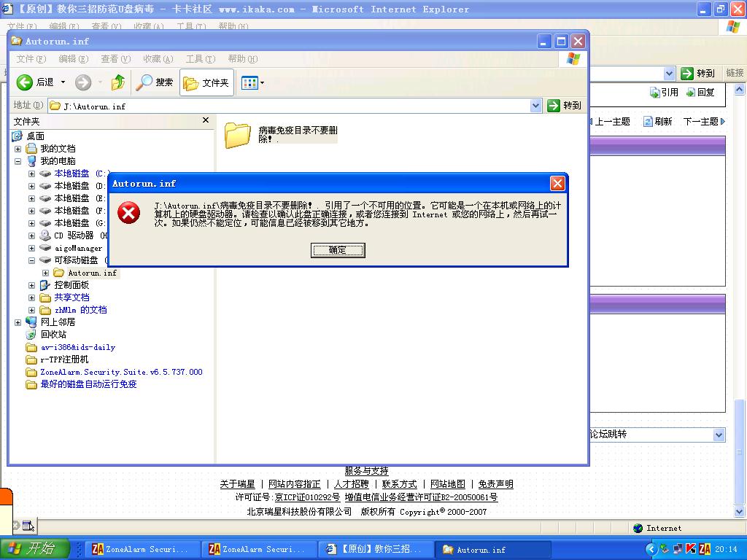747x560 pixels.
Task: Select 本地磁盘 (G:) drive icon
Action: pyautogui.click(x=45, y=223)
